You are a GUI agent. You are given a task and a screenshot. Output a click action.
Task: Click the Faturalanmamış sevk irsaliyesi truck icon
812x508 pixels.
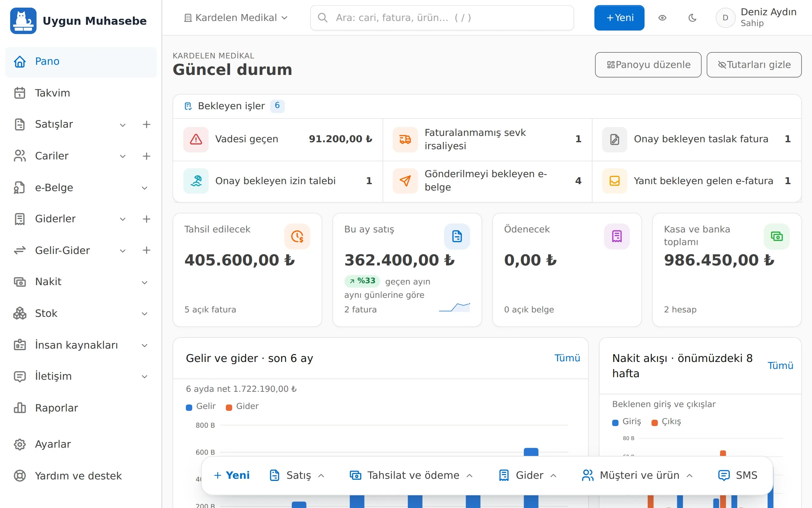(405, 139)
